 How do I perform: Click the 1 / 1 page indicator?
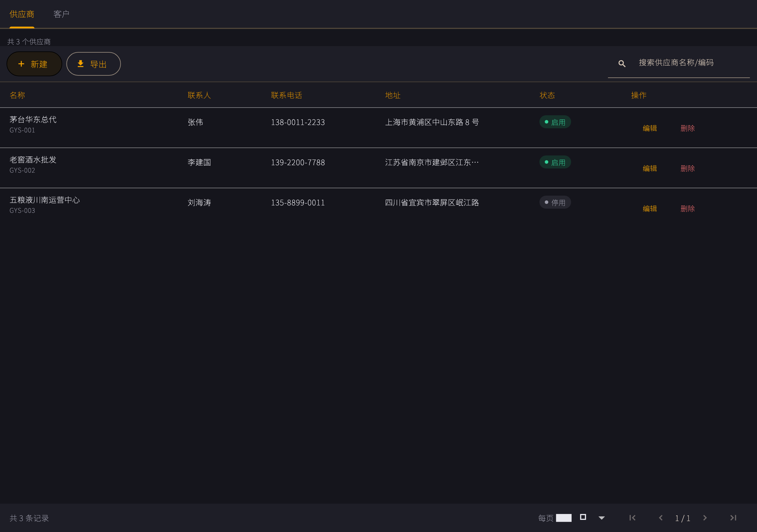click(682, 518)
